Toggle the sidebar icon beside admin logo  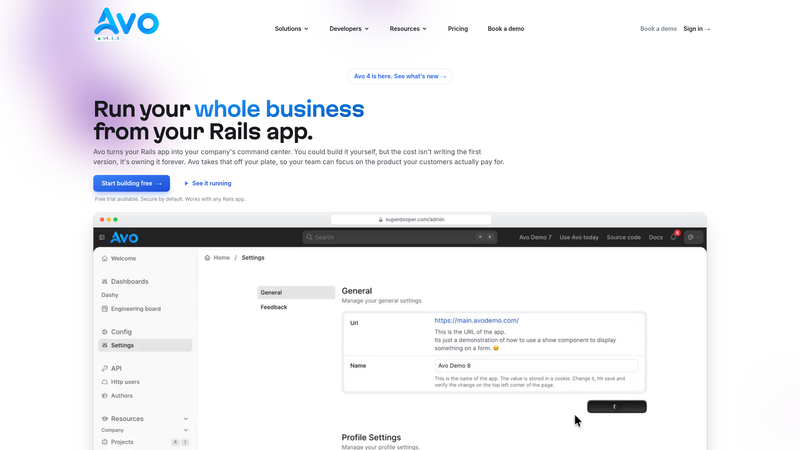pyautogui.click(x=102, y=237)
